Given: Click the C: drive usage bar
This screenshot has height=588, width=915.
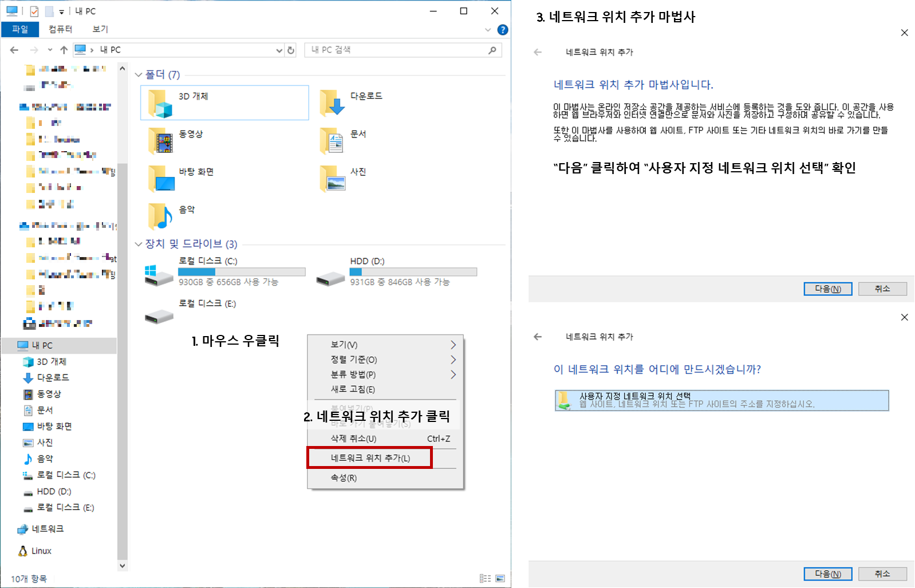Looking at the screenshot, I should point(242,272).
